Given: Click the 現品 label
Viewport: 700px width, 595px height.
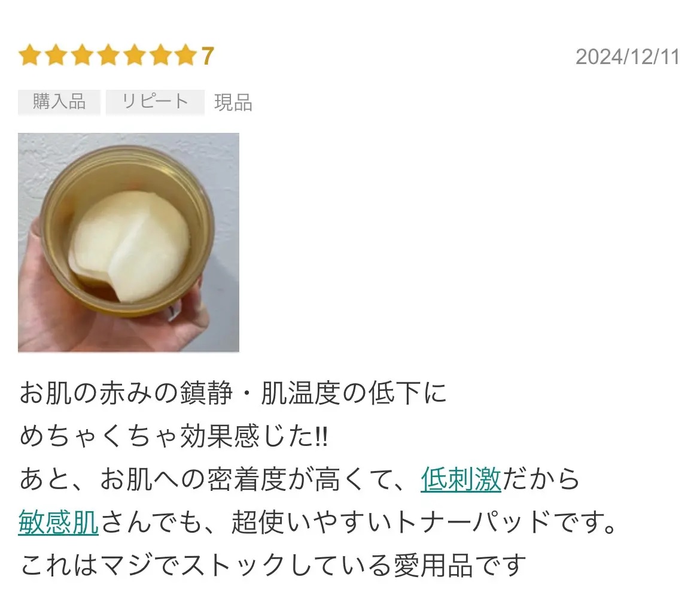Looking at the screenshot, I should [233, 103].
